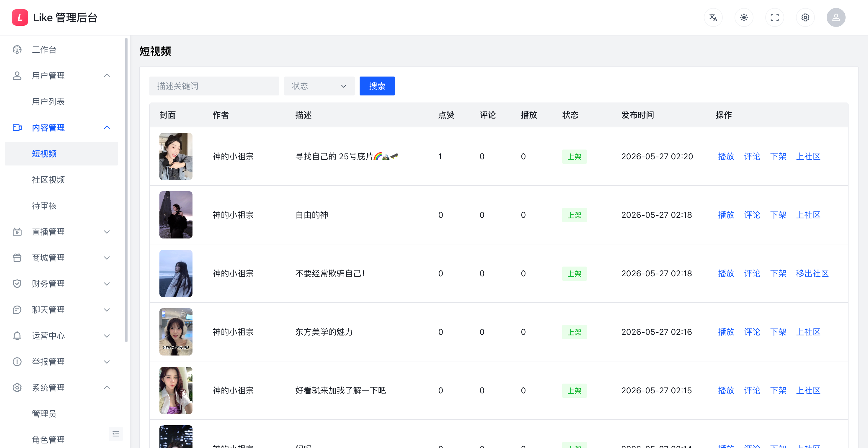Open cover thumbnail of 好看就来加我了解一下吧
Viewport: 868px width, 448px height.
[x=176, y=390]
